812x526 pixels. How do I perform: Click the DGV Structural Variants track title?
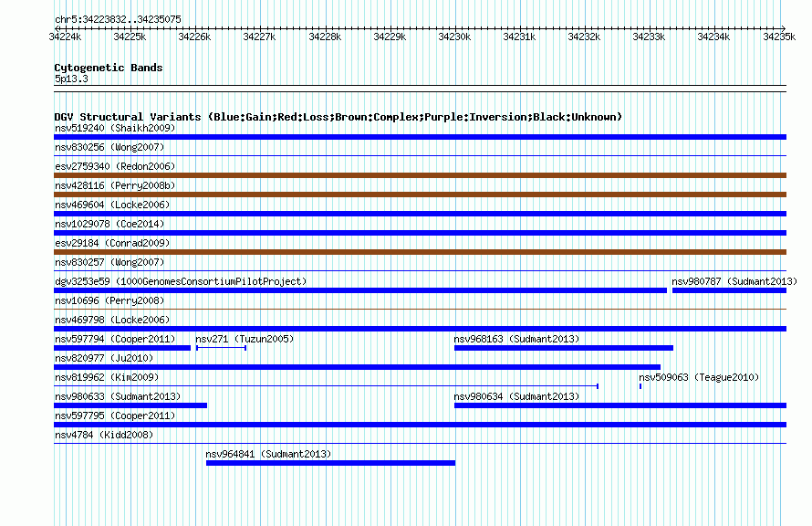point(338,117)
